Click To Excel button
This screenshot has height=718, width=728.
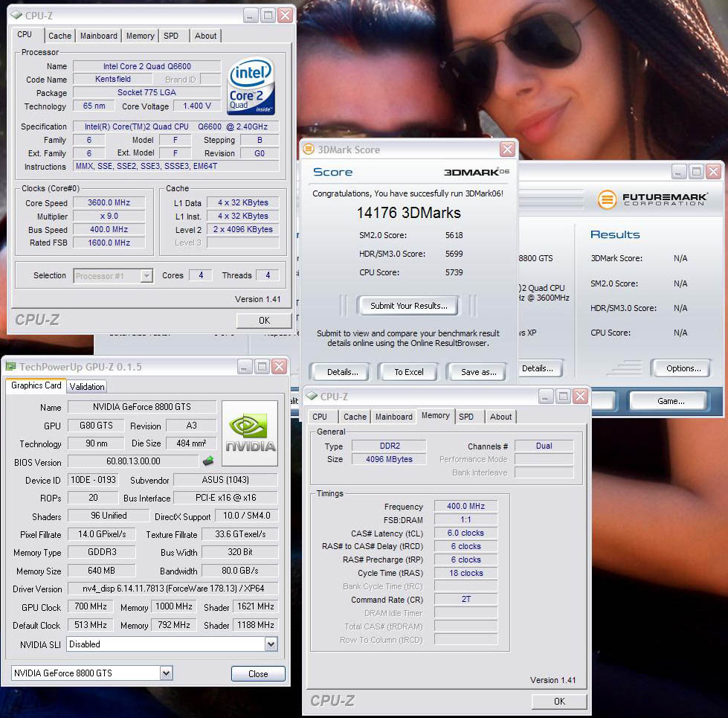coord(408,372)
